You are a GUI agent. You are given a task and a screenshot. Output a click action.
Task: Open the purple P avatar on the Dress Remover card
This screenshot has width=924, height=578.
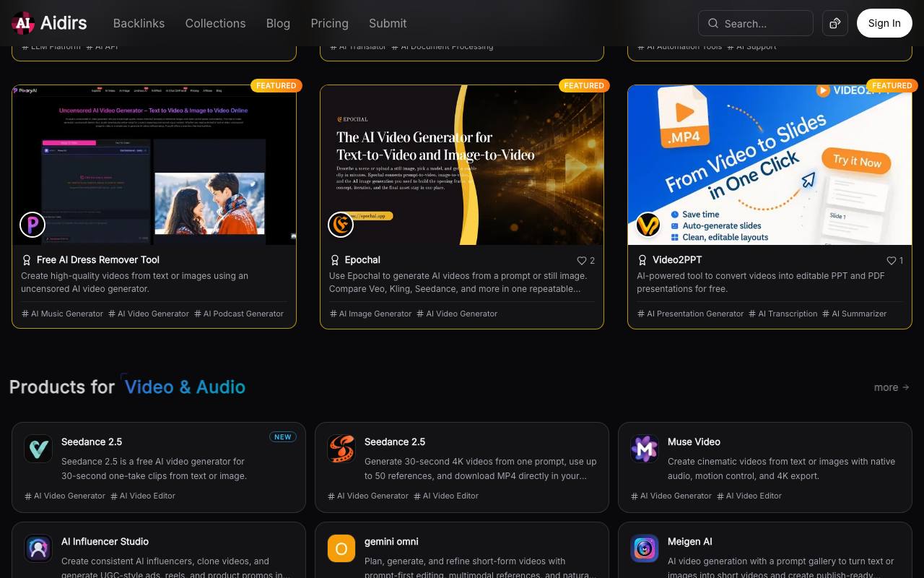(32, 225)
